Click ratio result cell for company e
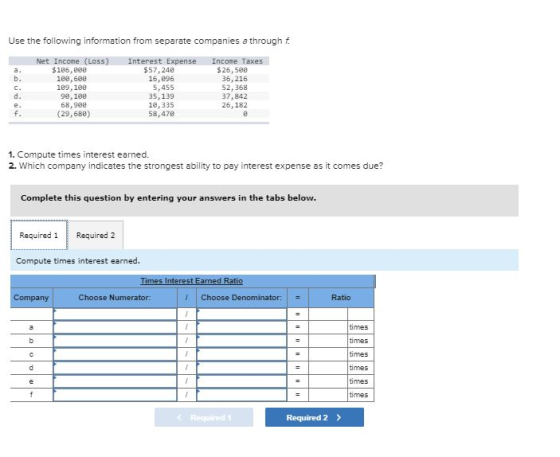The height and width of the screenshot is (457, 560). click(x=328, y=381)
